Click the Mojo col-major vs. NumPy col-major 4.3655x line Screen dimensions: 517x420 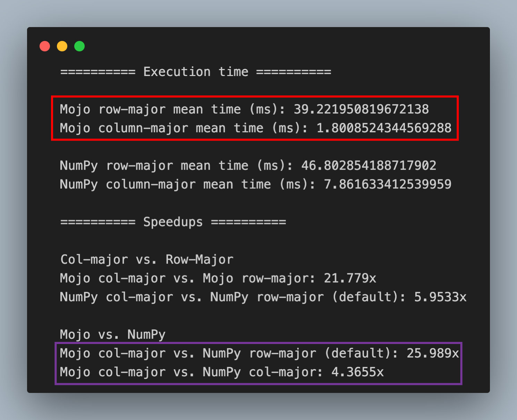click(222, 372)
